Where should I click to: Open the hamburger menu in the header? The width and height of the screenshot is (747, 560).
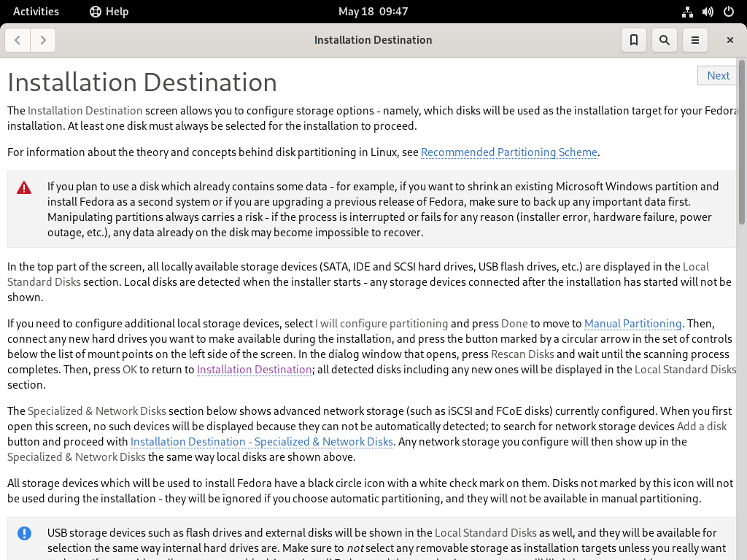tap(695, 40)
